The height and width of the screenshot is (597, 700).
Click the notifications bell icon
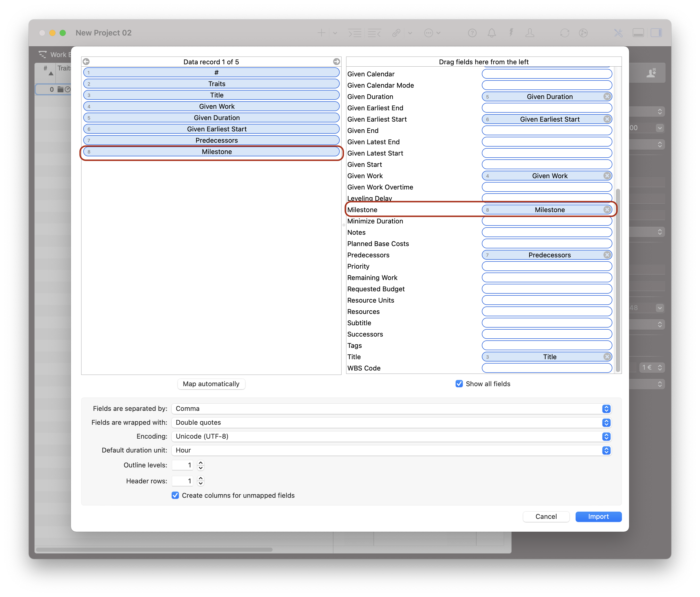coord(492,33)
